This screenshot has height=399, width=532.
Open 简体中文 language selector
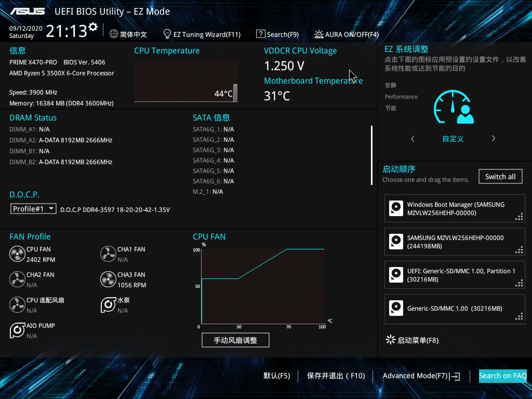point(128,34)
